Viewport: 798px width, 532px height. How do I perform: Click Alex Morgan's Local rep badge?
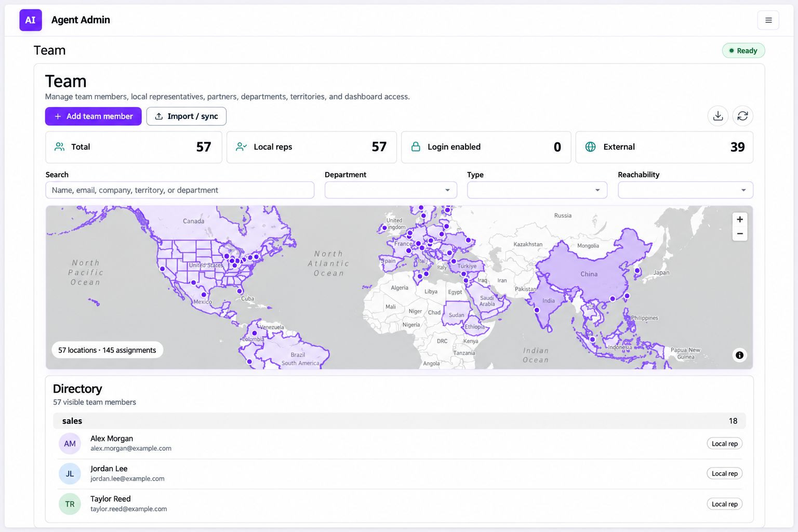(x=725, y=444)
